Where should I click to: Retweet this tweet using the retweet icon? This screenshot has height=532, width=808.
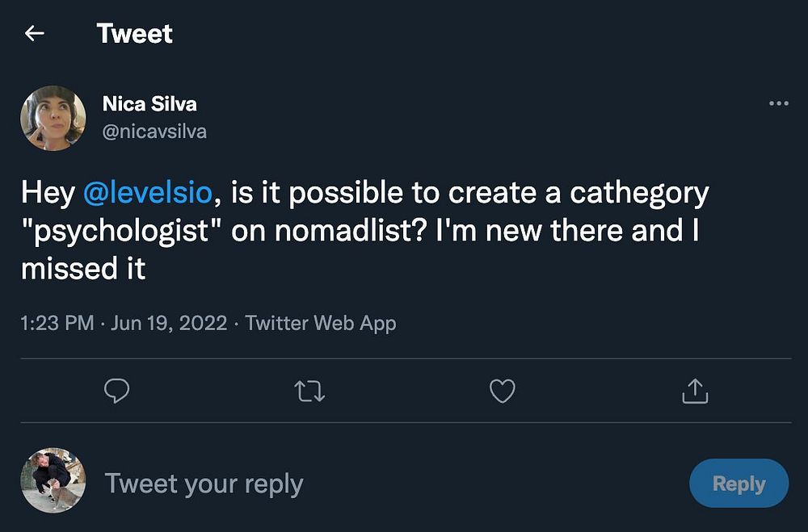309,392
